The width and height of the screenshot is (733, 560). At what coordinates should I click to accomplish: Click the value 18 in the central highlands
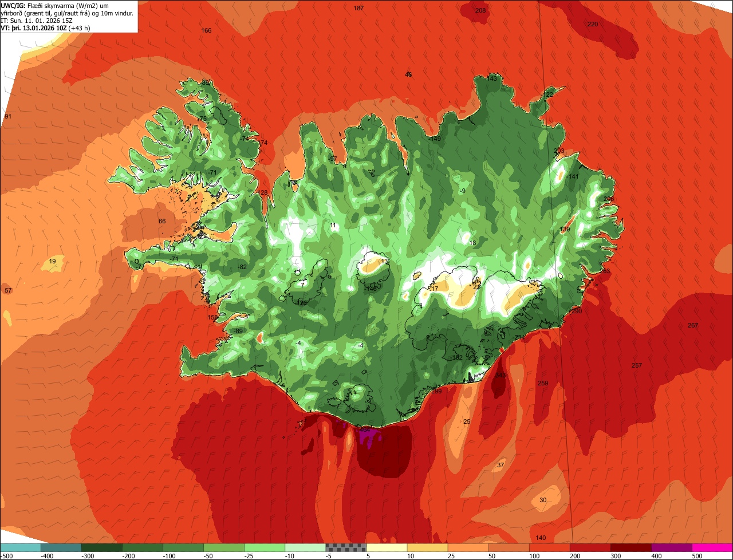point(472,243)
